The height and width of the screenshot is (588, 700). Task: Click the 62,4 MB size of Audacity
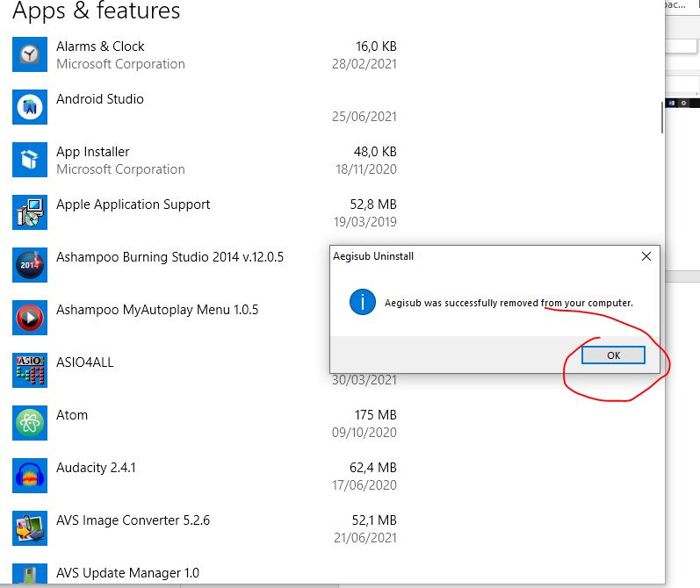point(373,468)
